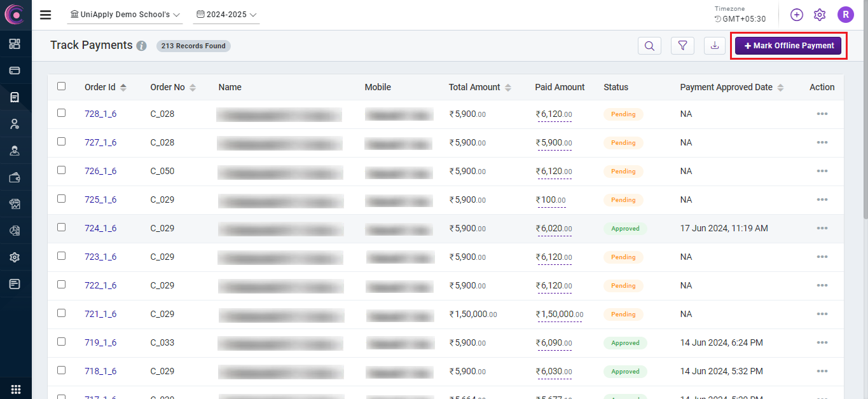Click the info icon beside Track Payments
Image resolution: width=868 pixels, height=399 pixels.
[x=141, y=46]
